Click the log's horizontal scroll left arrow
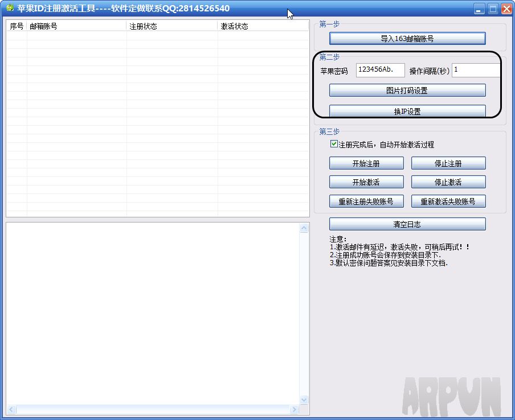Screen dimensions: 515x420 (11, 410)
